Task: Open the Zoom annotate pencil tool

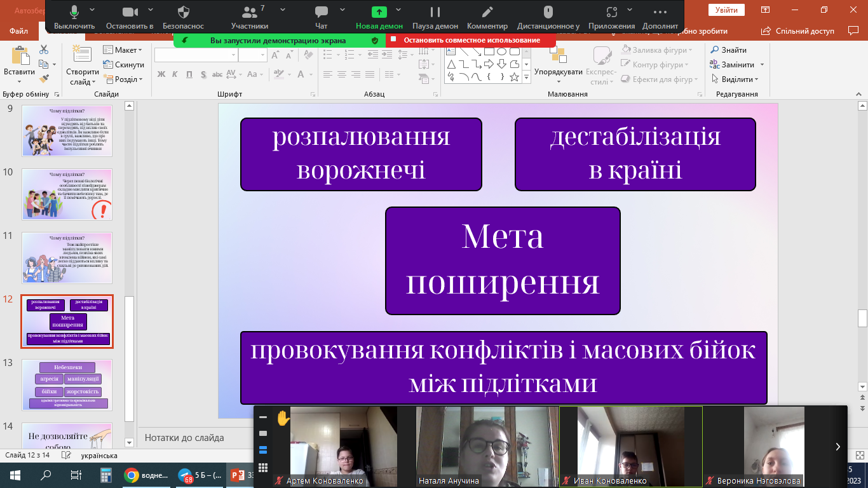Action: click(487, 12)
